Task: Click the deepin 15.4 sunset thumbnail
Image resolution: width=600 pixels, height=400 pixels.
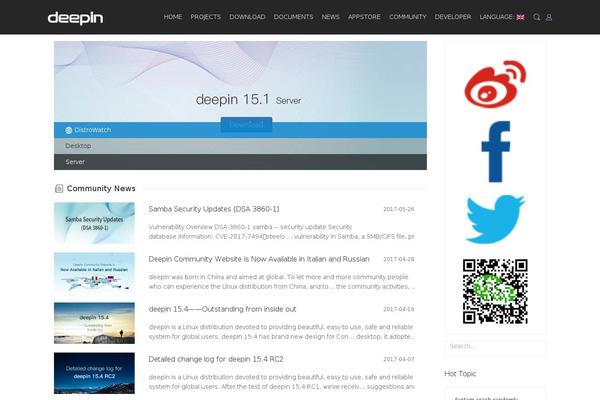Action: click(x=94, y=323)
